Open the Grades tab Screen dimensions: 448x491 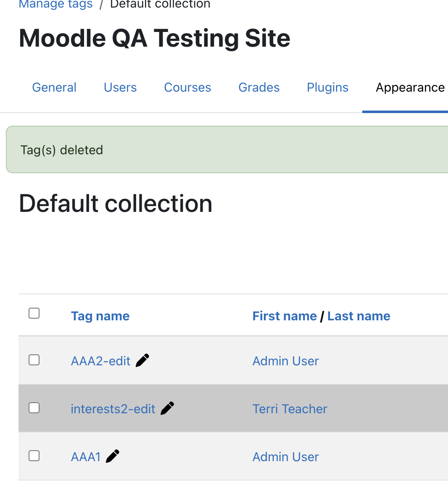click(259, 87)
